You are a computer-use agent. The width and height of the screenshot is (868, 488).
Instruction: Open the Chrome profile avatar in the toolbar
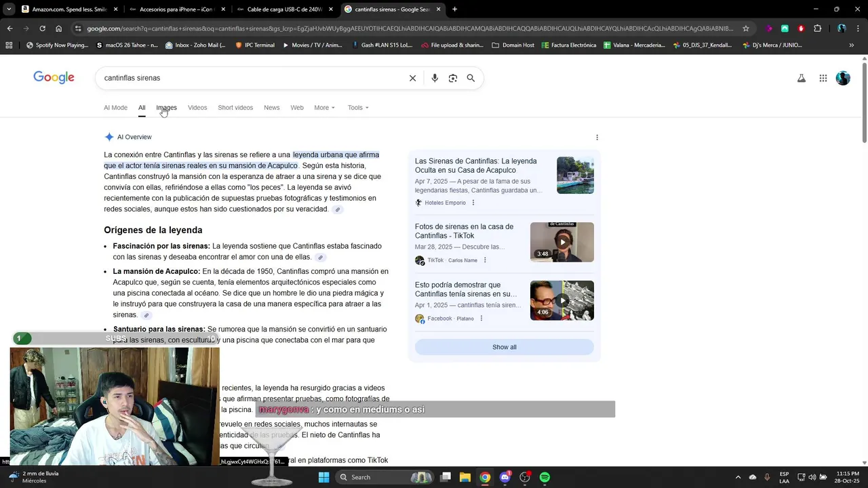click(842, 28)
